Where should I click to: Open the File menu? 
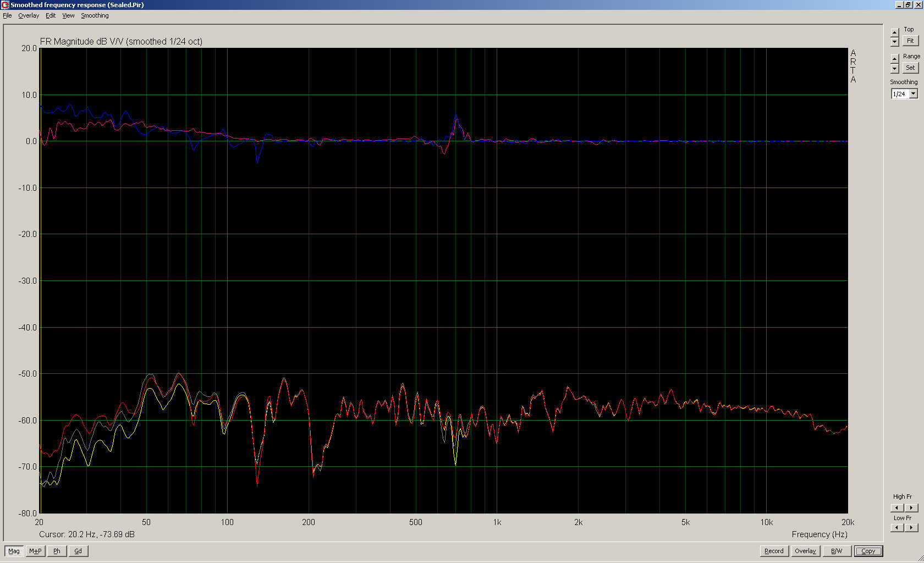click(x=7, y=15)
